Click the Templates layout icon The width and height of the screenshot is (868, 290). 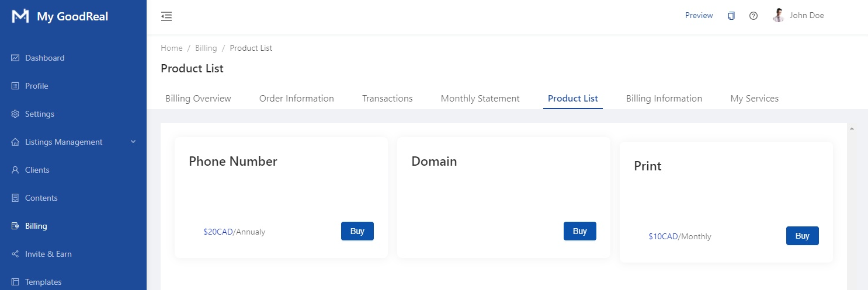coord(15,282)
